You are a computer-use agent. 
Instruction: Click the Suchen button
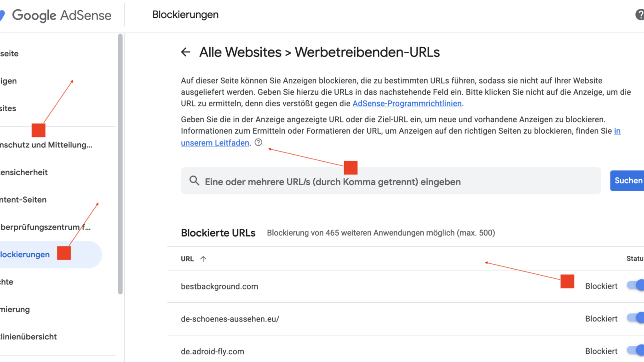pyautogui.click(x=627, y=181)
